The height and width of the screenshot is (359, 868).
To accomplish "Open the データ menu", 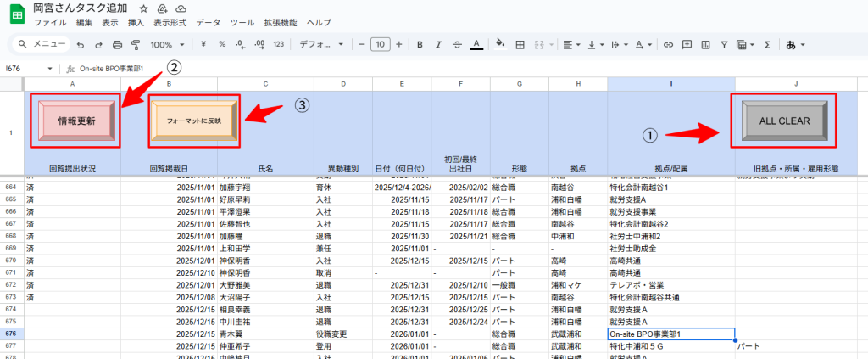I will (x=208, y=22).
